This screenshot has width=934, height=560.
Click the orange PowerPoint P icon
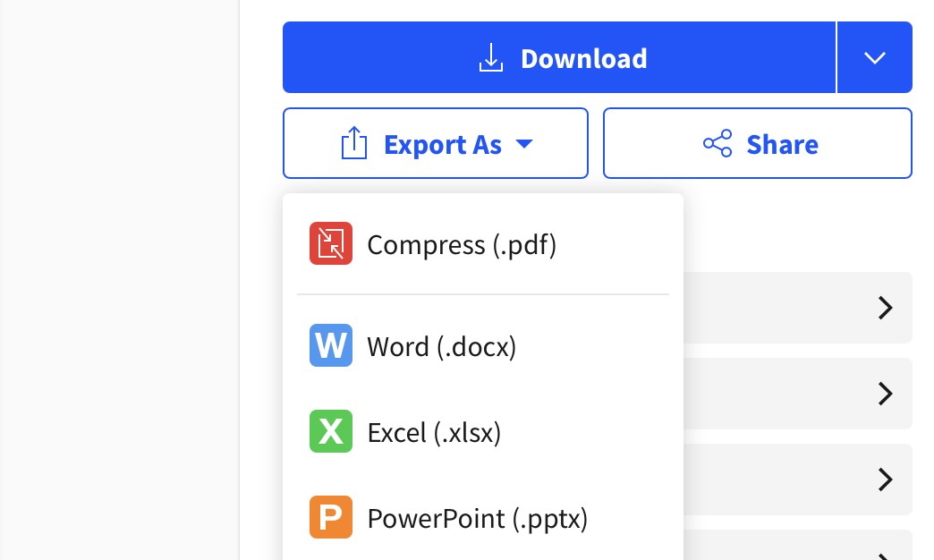(331, 518)
